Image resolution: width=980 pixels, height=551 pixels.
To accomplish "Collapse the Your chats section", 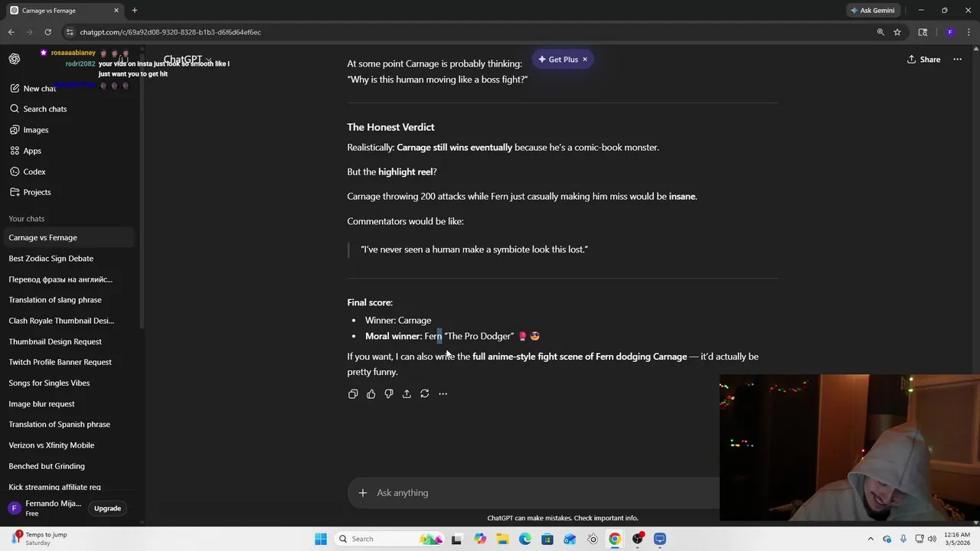I will coord(27,219).
